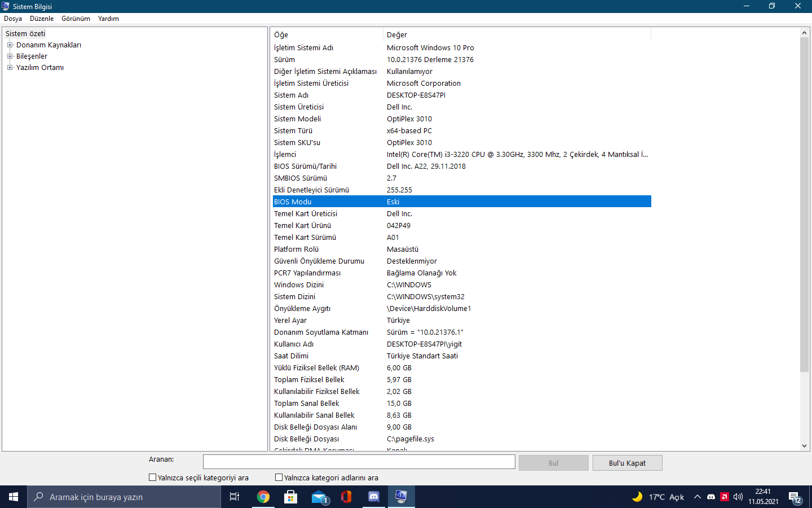This screenshot has height=508, width=812.
Task: Open the volume control in the tray
Action: click(x=738, y=497)
